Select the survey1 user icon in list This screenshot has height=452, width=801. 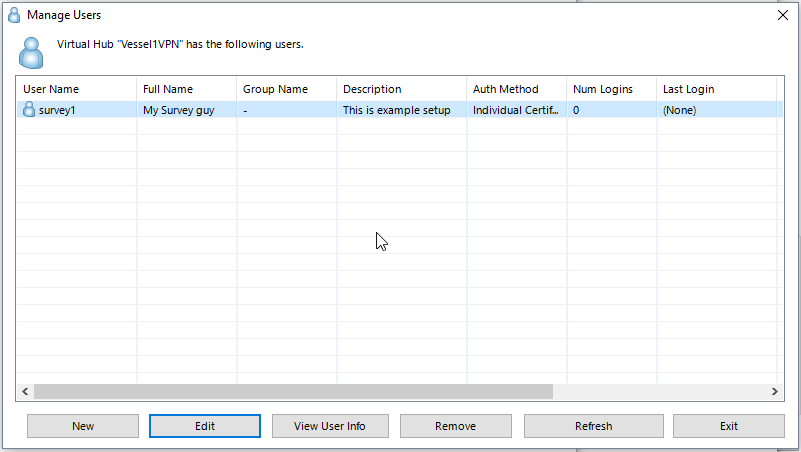coord(29,109)
